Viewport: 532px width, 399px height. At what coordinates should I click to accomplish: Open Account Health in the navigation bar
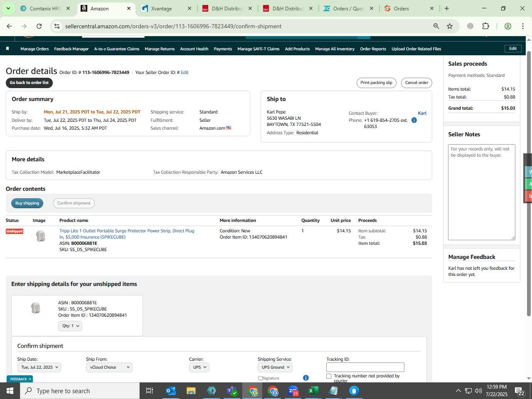coord(194,49)
